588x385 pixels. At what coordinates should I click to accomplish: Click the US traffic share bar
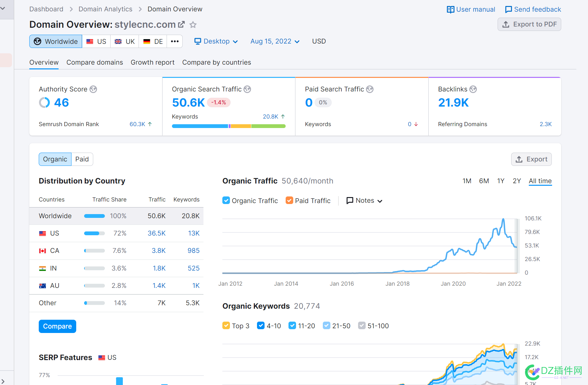click(94, 233)
